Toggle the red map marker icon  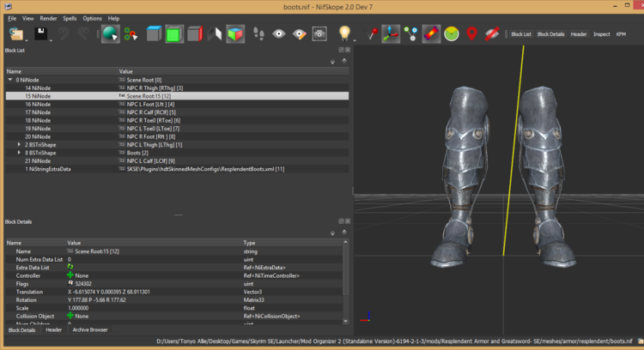click(x=471, y=33)
